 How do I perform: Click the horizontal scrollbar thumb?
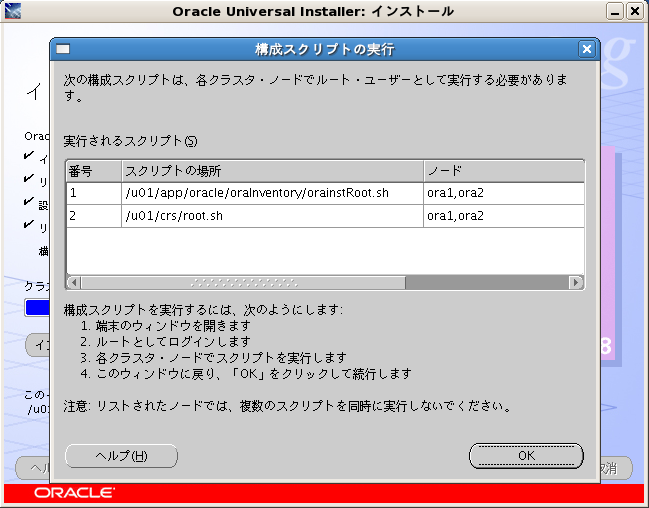[x=243, y=282]
